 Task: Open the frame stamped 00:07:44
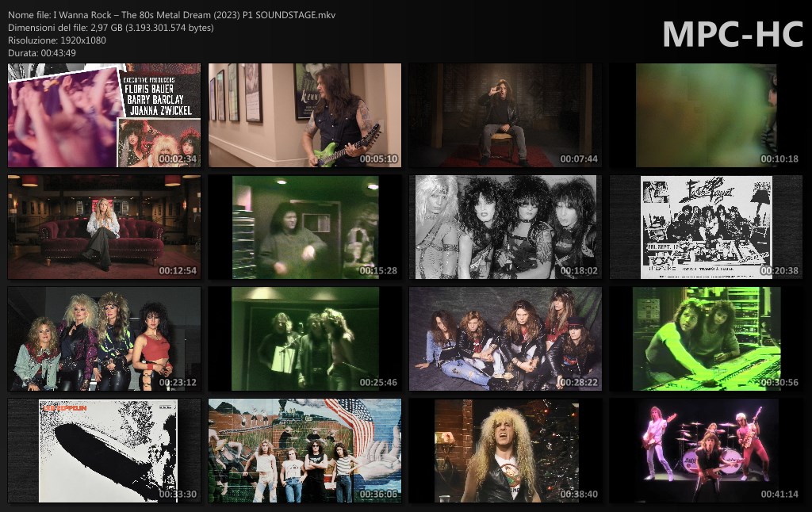(x=505, y=116)
